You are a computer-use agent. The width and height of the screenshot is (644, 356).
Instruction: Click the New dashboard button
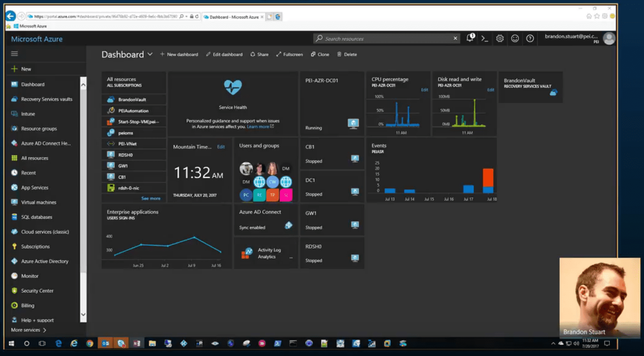click(179, 54)
